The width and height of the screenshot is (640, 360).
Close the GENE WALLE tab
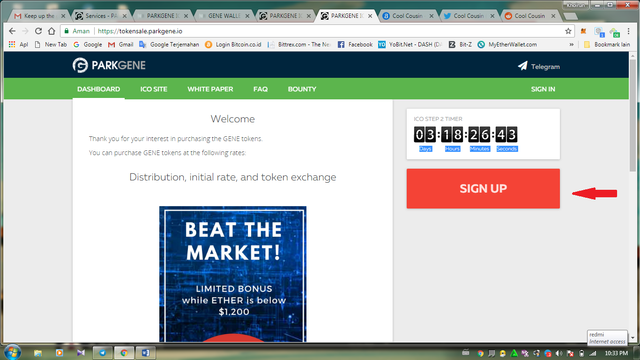(x=247, y=16)
